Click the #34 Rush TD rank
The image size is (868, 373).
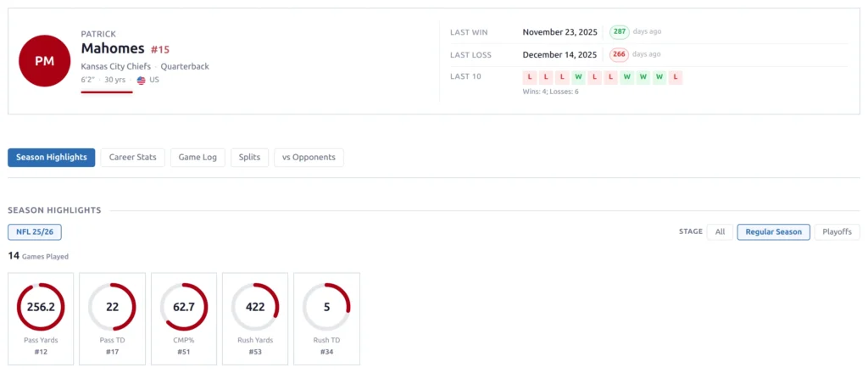click(326, 352)
